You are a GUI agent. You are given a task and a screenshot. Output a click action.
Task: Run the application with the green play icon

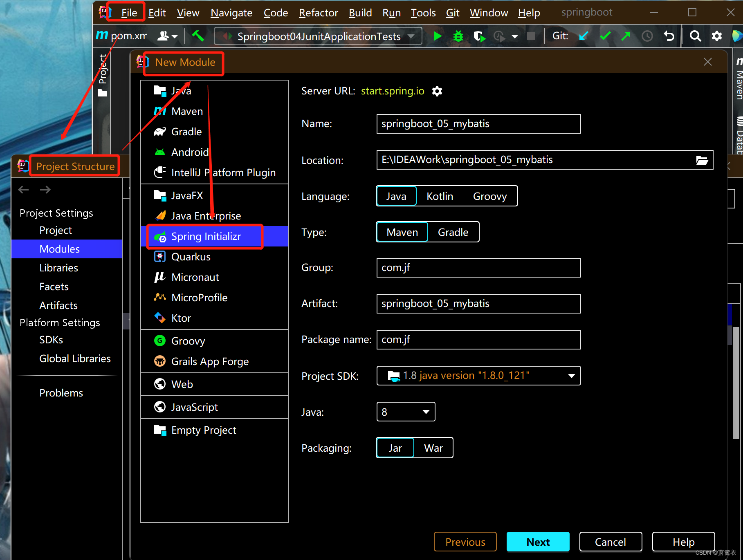437,36
